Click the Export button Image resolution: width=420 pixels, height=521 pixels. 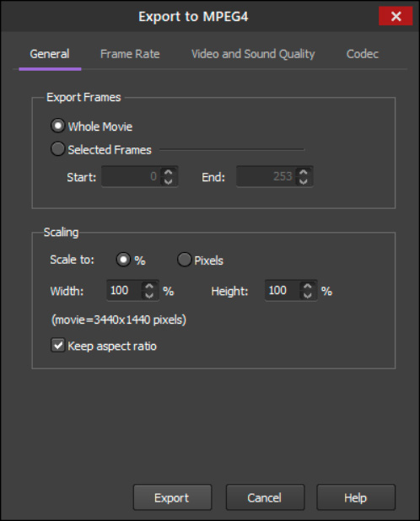172,497
